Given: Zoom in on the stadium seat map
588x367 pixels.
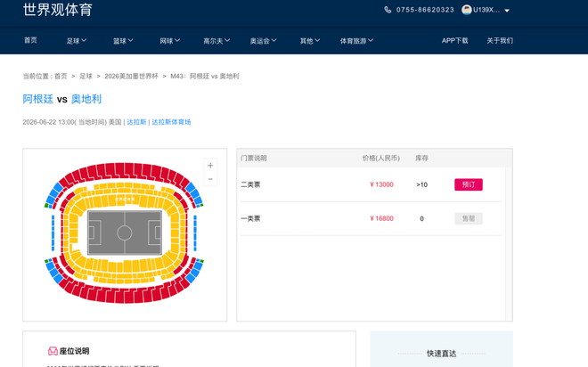Looking at the screenshot, I should (210, 165).
